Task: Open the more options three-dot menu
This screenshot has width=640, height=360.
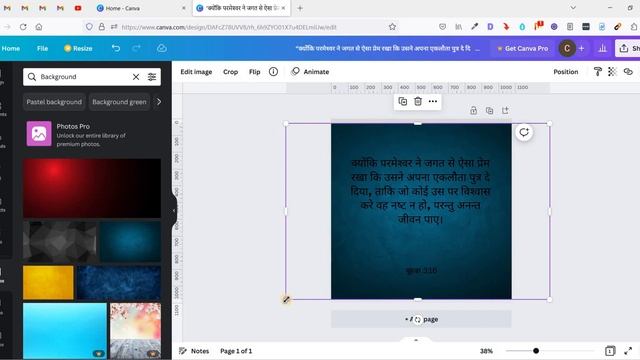Action: [x=433, y=101]
